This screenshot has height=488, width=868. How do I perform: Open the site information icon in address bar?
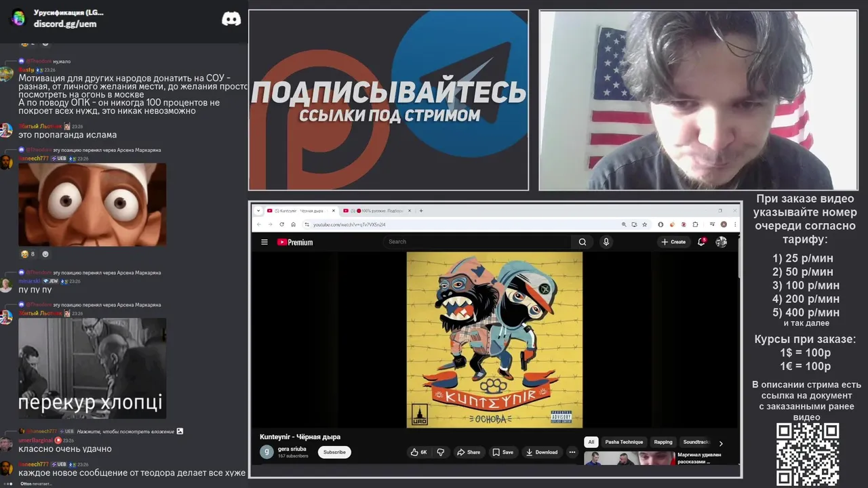coord(307,224)
